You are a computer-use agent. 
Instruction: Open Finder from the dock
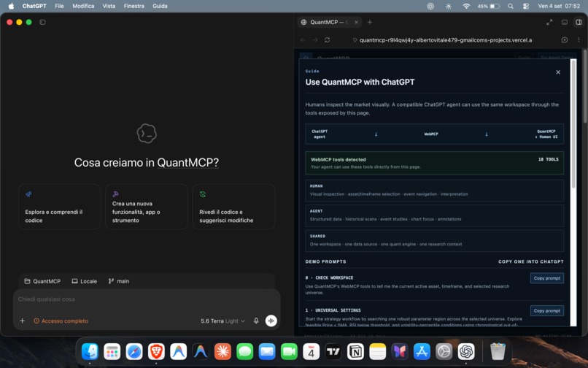pyautogui.click(x=90, y=351)
